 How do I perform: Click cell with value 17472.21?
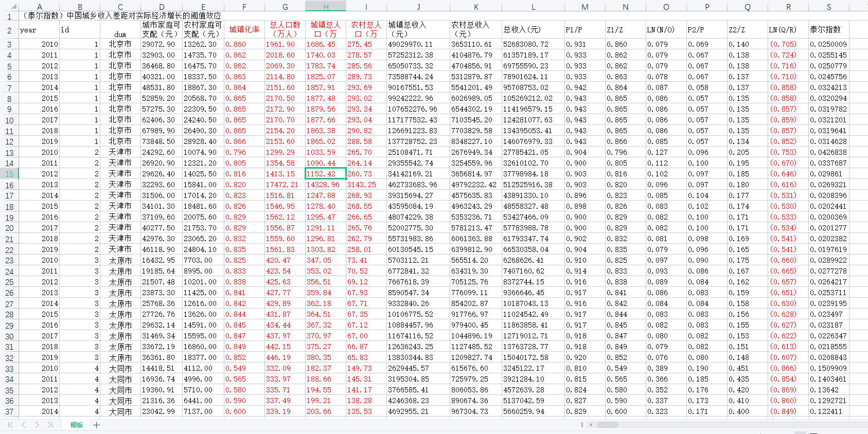285,185
